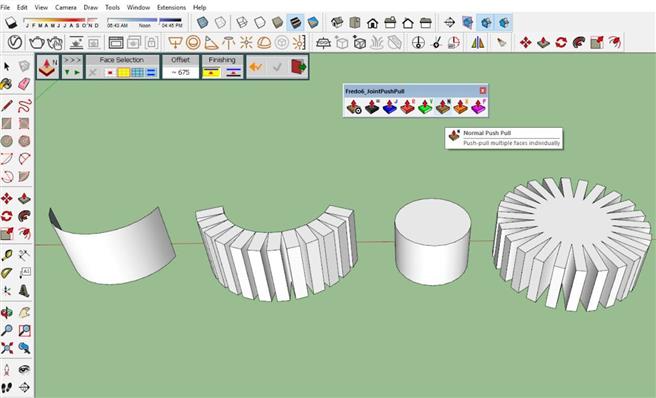
Task: Select the Tape Measure tool
Action: (x=6, y=255)
